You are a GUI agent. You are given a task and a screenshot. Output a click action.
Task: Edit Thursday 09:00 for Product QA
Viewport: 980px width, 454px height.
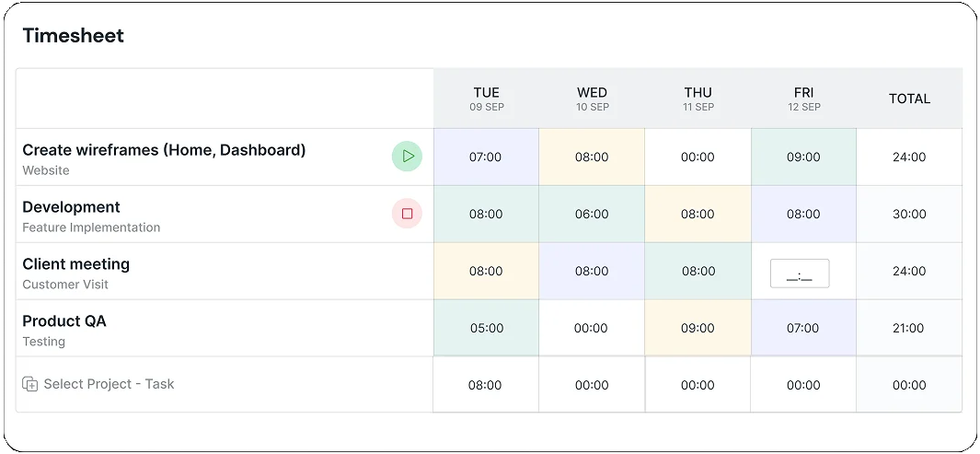tap(698, 328)
